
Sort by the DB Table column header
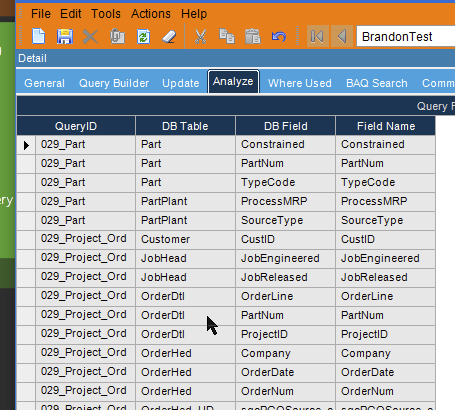(185, 126)
